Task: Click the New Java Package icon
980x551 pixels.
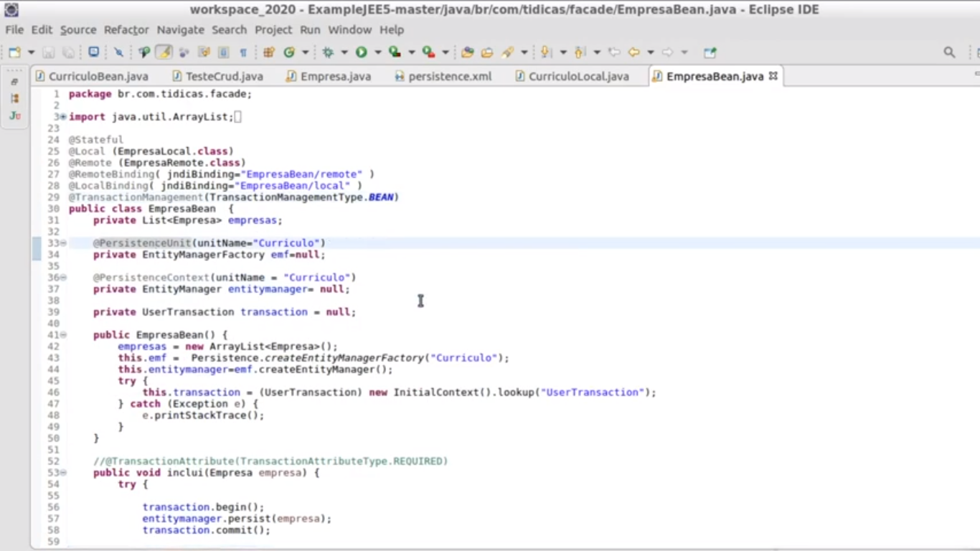Action: 269,52
